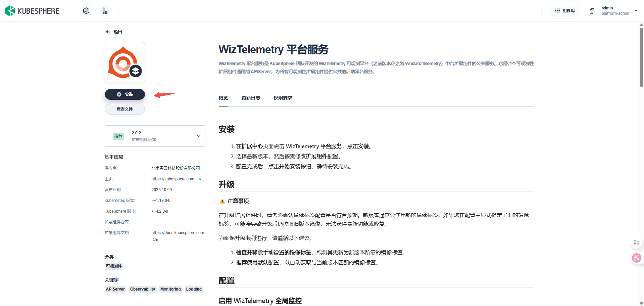
Task: Open the workbench cube icon in header
Action: coord(86,11)
